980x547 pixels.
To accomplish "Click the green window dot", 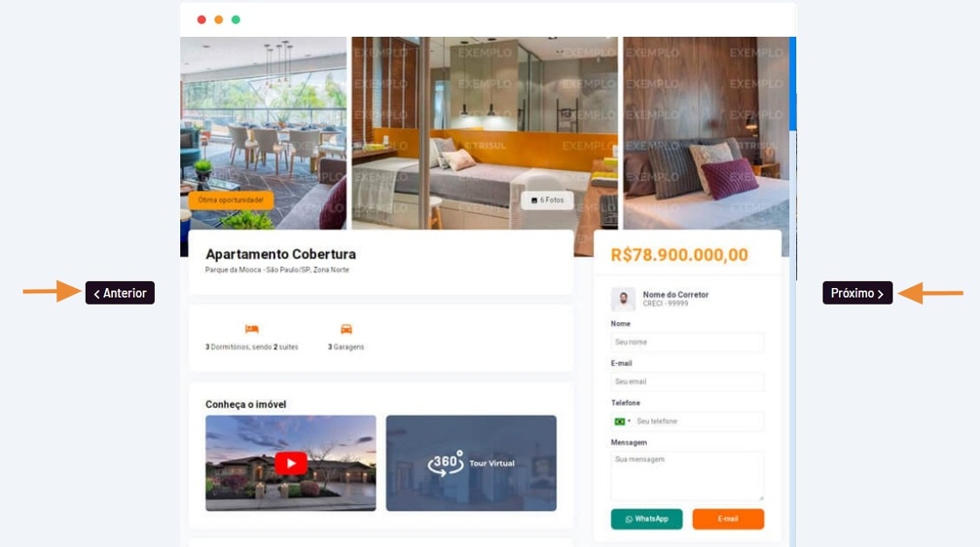I will [235, 19].
